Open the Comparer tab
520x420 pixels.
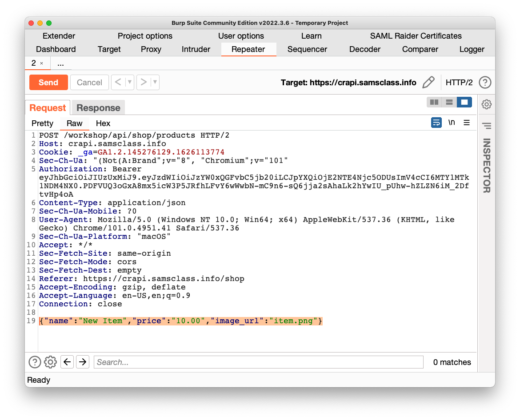[420, 49]
